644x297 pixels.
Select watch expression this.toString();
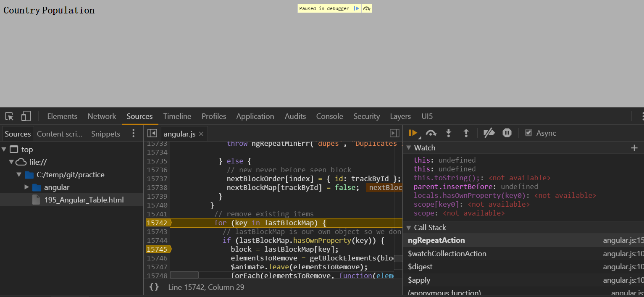[482, 178]
